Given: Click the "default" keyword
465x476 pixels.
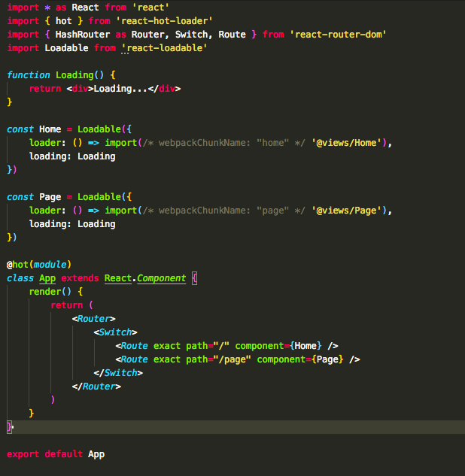Looking at the screenshot, I should 63,454.
